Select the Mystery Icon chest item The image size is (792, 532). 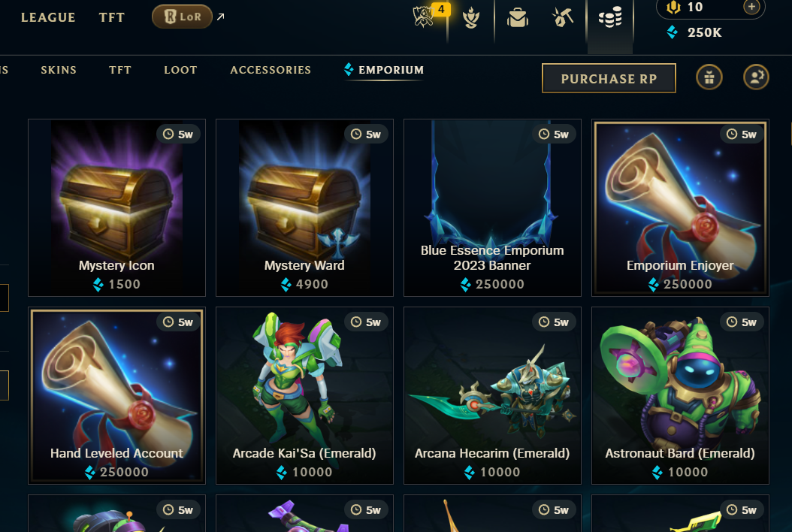pyautogui.click(x=116, y=207)
